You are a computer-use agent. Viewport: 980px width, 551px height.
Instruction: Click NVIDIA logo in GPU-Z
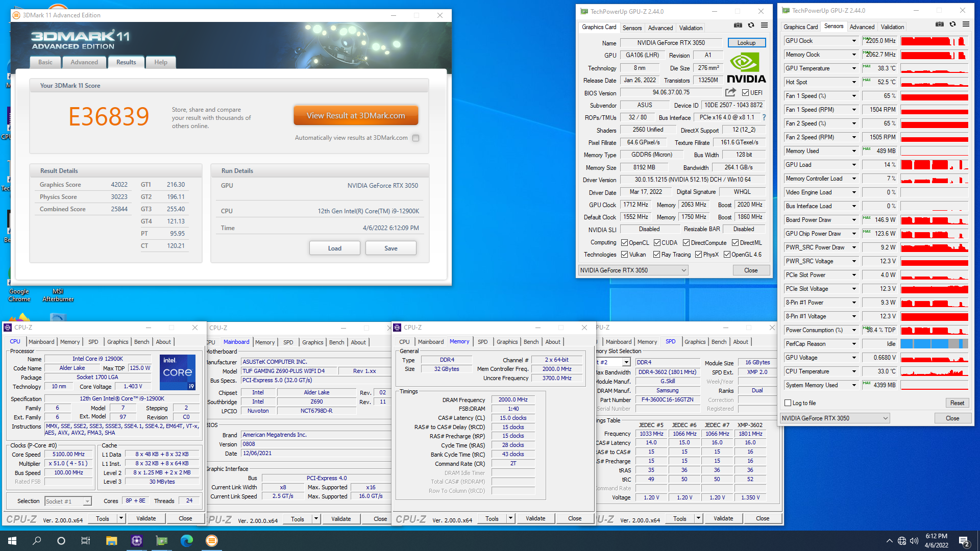click(746, 68)
